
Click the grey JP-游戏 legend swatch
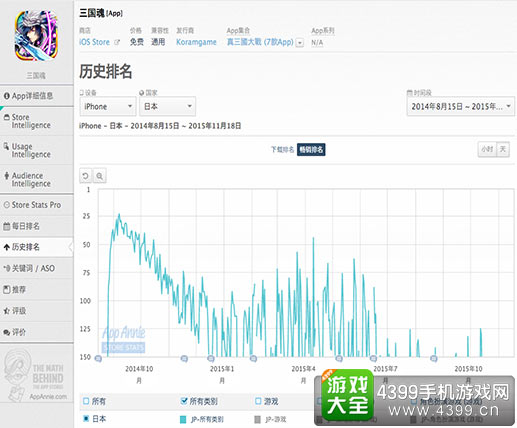click(257, 419)
